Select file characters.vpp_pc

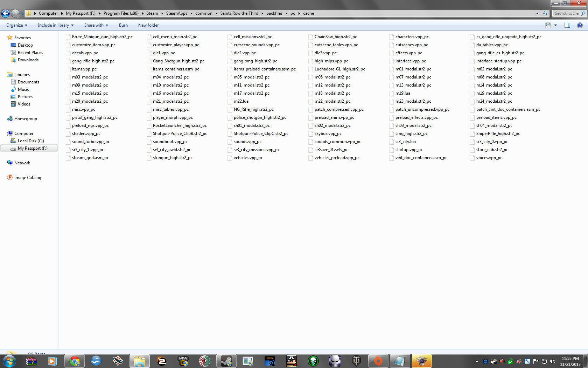click(412, 37)
